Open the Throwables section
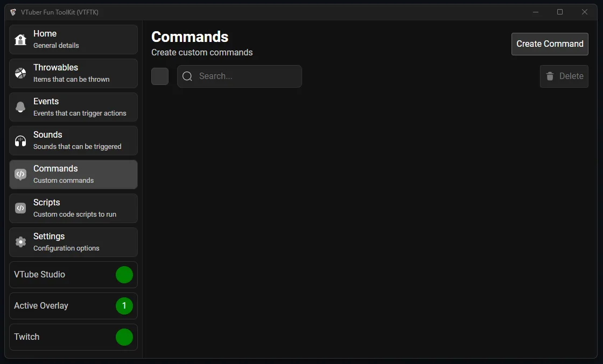Image resolution: width=603 pixels, height=364 pixels. point(73,73)
